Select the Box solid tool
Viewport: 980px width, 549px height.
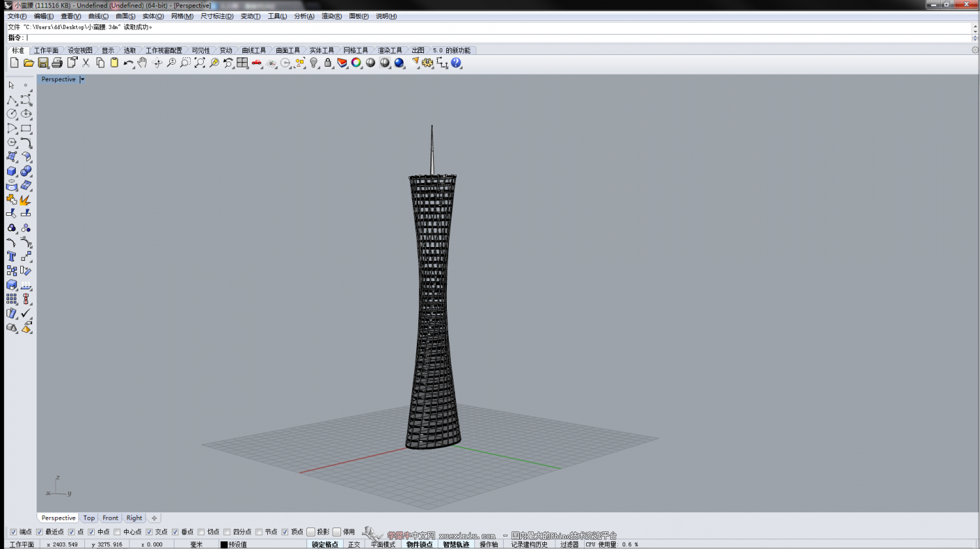click(12, 171)
